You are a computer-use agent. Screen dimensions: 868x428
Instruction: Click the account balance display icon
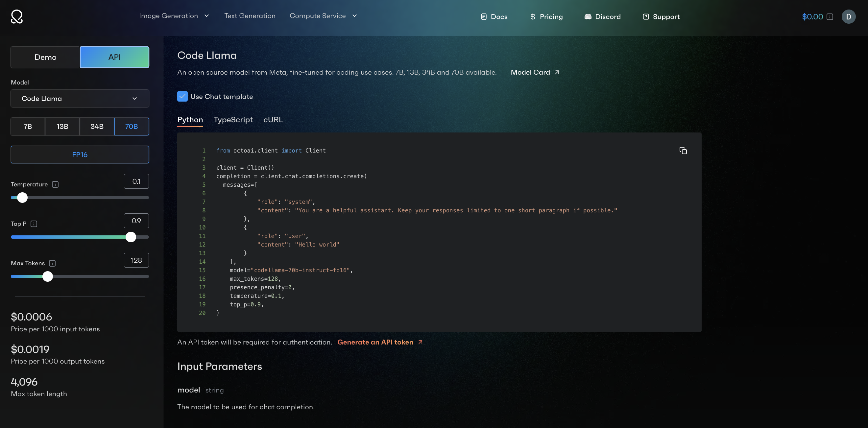click(830, 17)
